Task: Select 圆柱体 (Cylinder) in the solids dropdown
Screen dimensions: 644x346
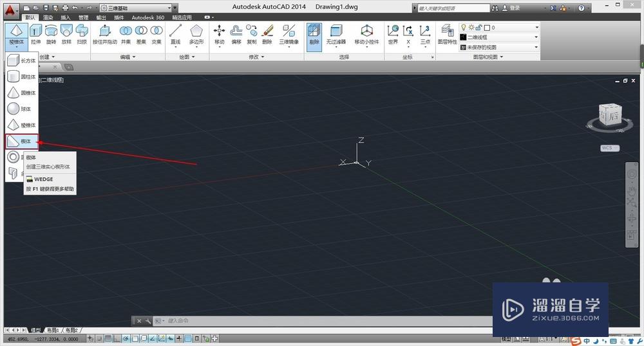Action: [x=22, y=77]
